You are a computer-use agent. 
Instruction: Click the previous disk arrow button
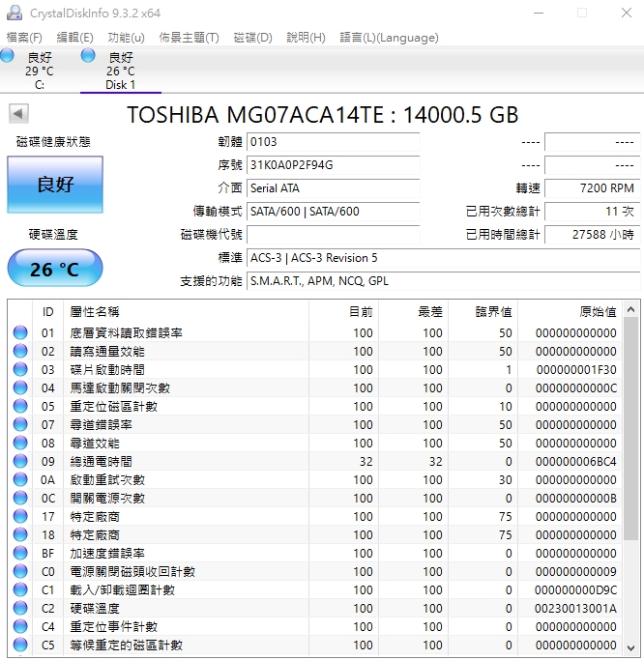(18, 114)
